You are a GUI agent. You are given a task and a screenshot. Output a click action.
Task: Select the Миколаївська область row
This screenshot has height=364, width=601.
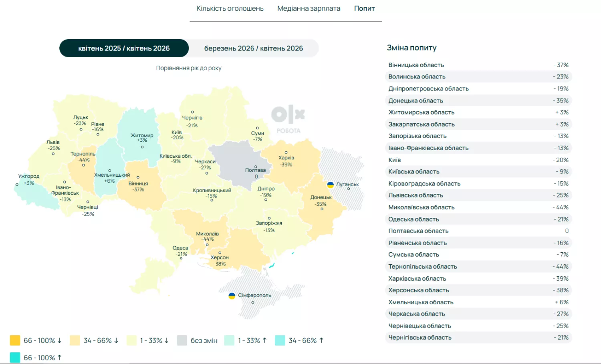coord(478,207)
